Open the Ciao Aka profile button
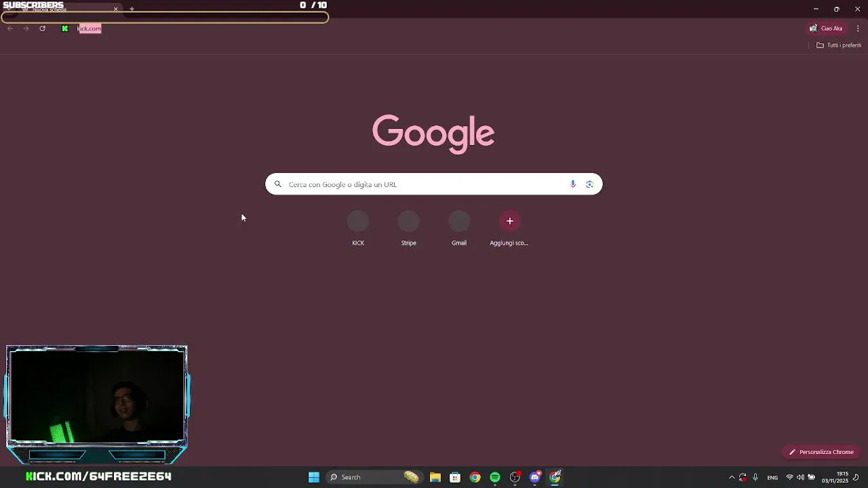Viewport: 868px width, 488px height. click(x=826, y=28)
